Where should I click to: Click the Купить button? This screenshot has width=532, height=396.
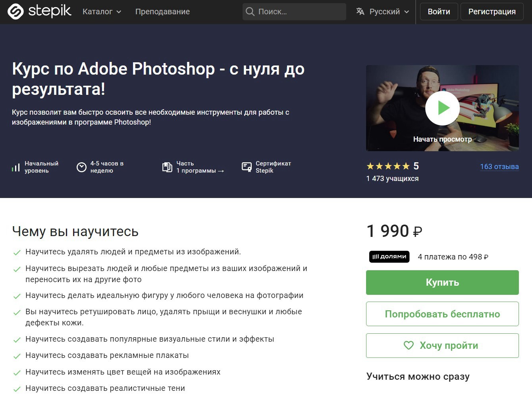click(x=442, y=283)
